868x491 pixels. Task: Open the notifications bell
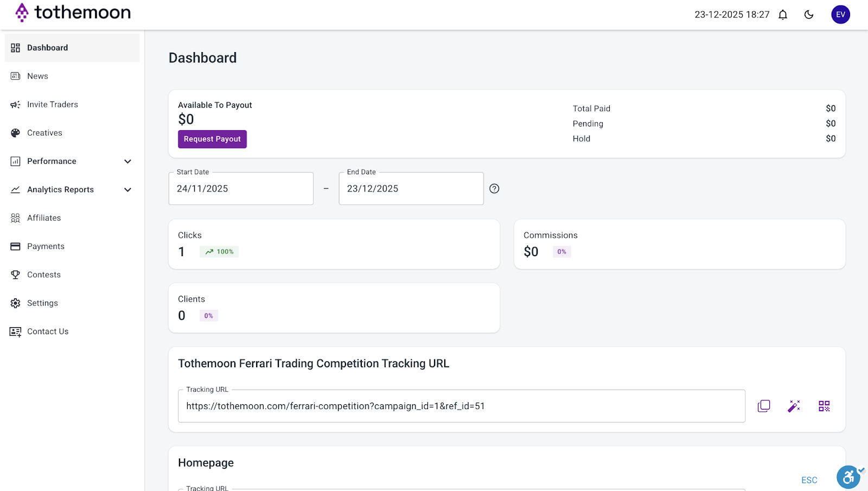click(783, 15)
